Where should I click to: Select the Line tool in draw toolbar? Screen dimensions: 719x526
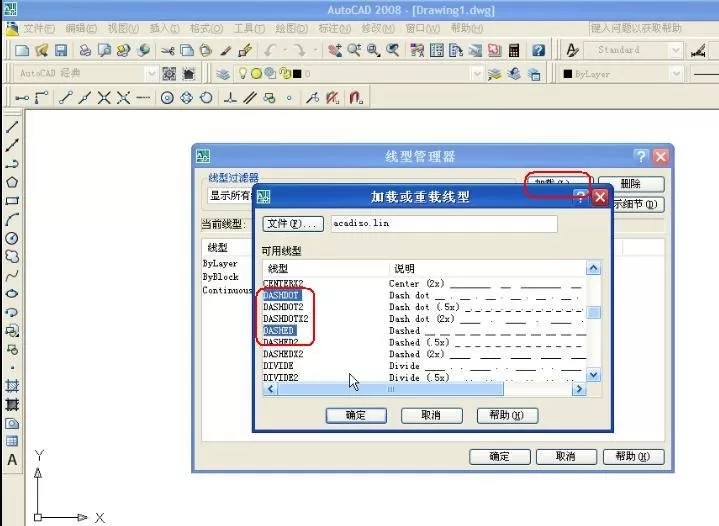12,127
